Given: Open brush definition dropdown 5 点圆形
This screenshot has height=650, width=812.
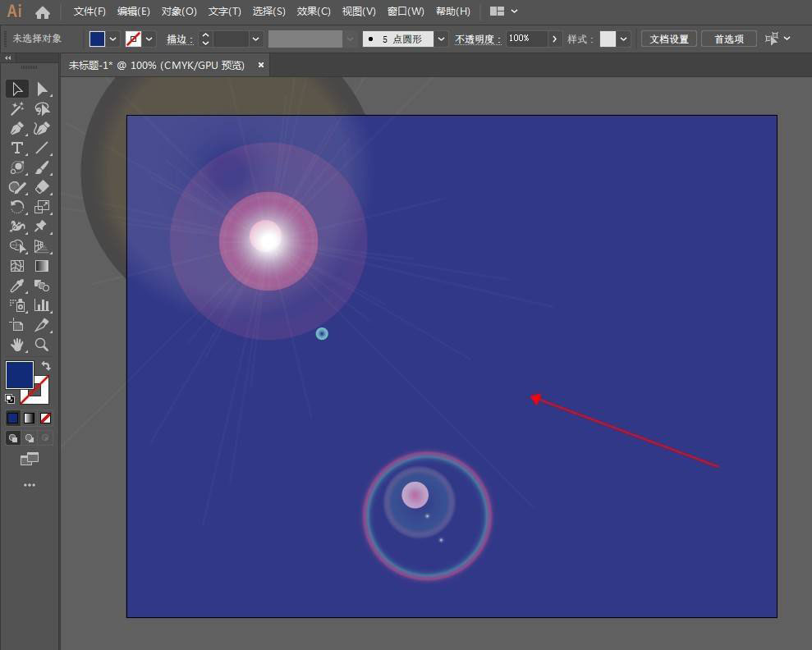Looking at the screenshot, I should point(441,39).
